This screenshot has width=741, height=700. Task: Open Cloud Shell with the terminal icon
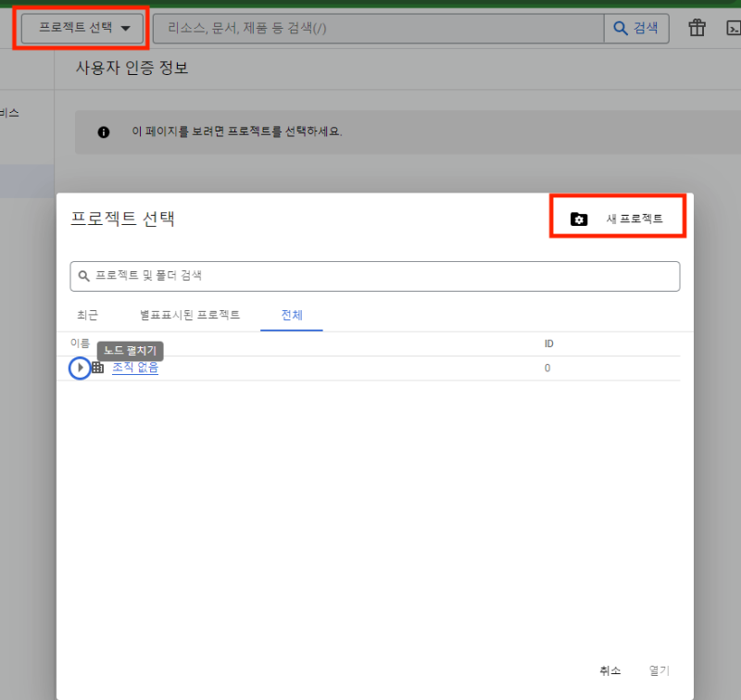click(x=733, y=28)
